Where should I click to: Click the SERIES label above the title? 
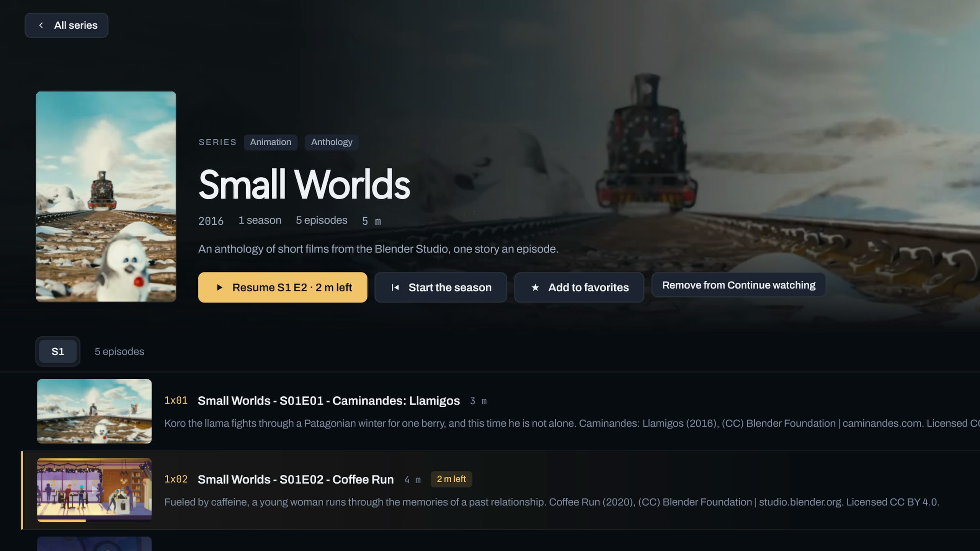217,142
